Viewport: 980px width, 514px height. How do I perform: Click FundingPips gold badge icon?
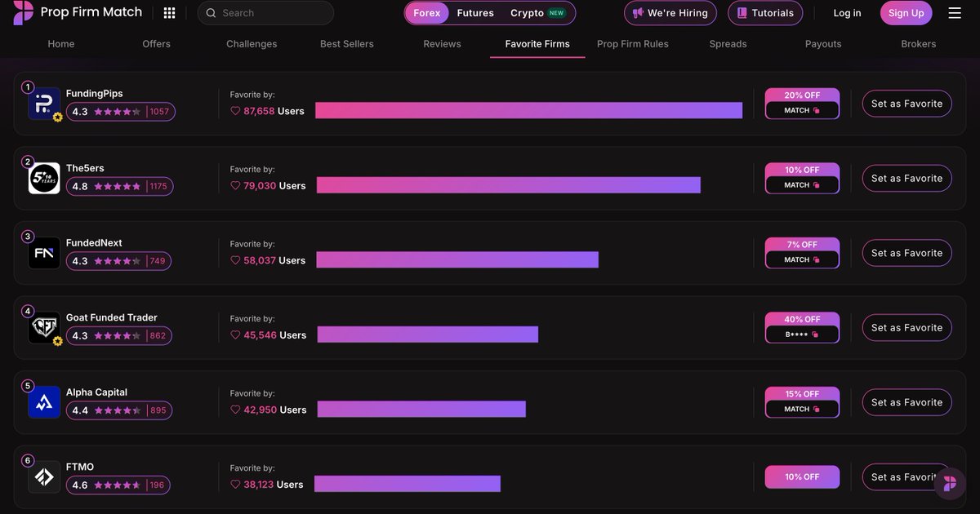(58, 117)
